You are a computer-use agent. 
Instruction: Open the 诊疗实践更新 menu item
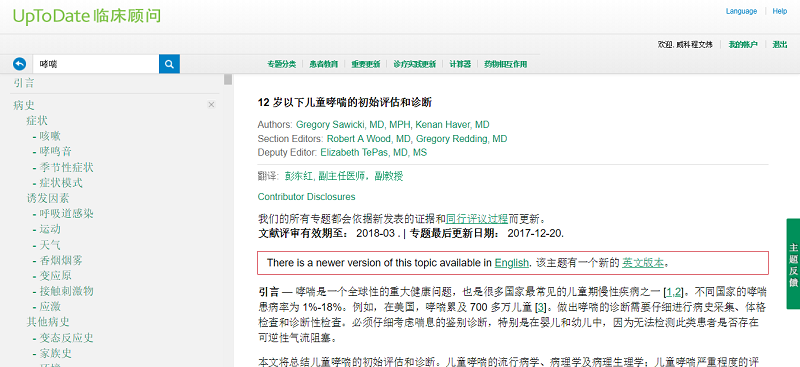point(414,64)
